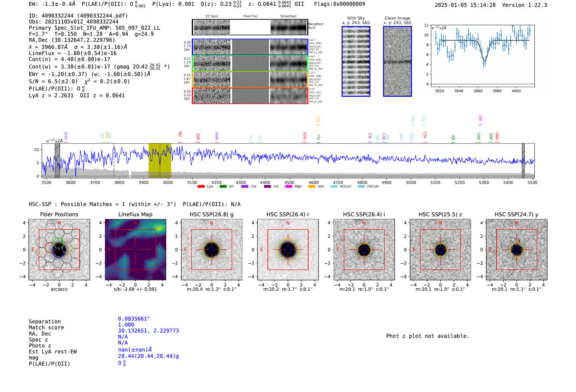Select the Weighted Sum 2D spectrum row

(x=250, y=27)
